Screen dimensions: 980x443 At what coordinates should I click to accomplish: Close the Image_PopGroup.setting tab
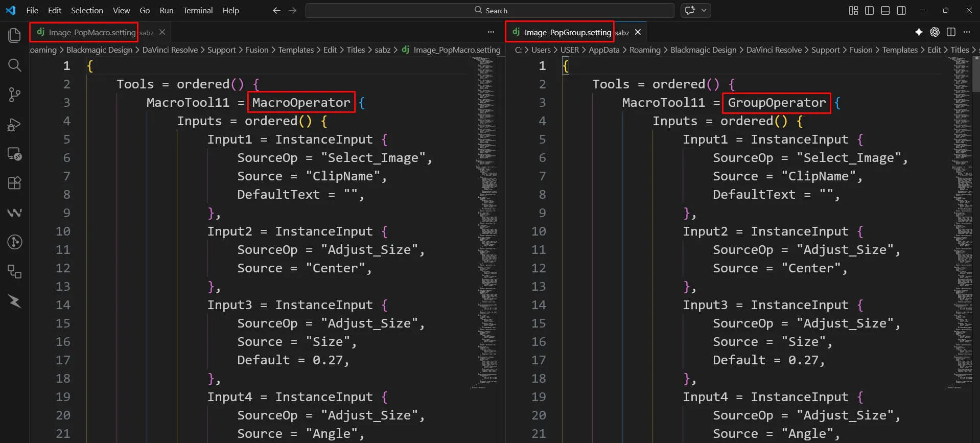pyautogui.click(x=638, y=32)
